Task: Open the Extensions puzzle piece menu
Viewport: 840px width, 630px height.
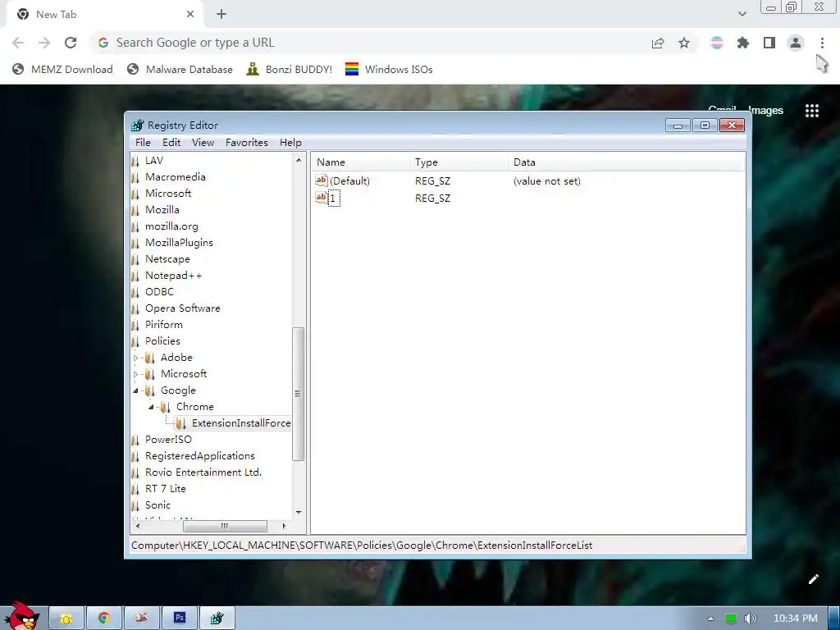Action: 743,43
